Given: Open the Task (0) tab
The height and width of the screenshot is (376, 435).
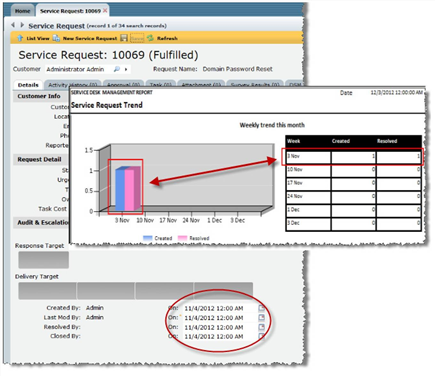Looking at the screenshot, I should 160,85.
